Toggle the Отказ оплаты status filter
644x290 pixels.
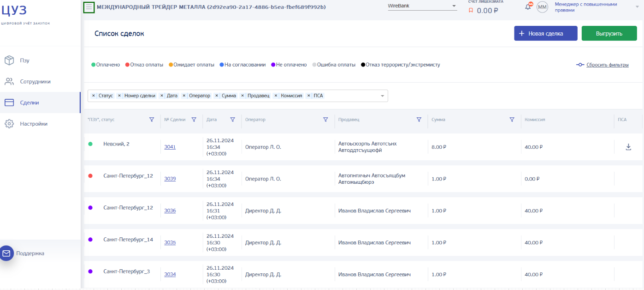click(x=144, y=65)
